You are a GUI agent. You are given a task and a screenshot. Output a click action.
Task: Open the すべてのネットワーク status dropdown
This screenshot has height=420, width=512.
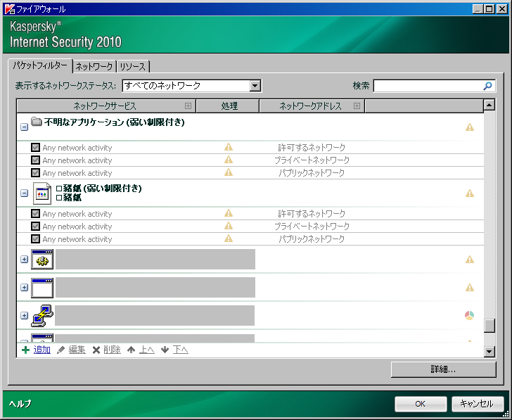(192, 86)
